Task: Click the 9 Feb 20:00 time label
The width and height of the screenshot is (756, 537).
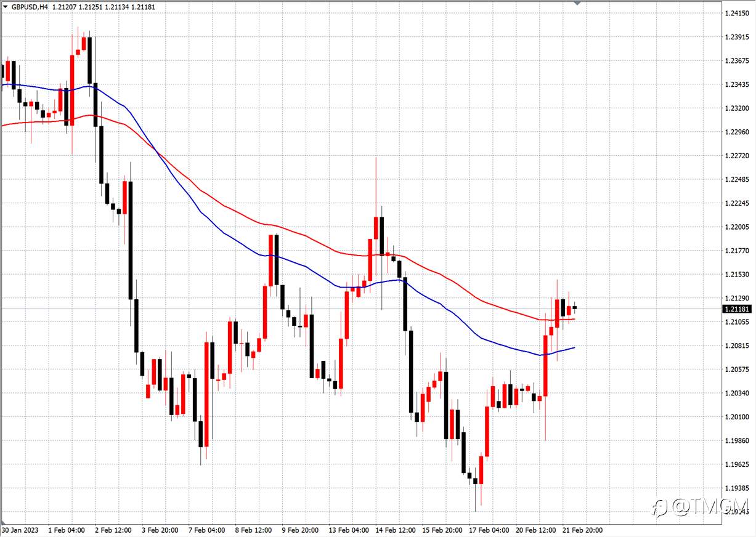Action: coord(300,530)
